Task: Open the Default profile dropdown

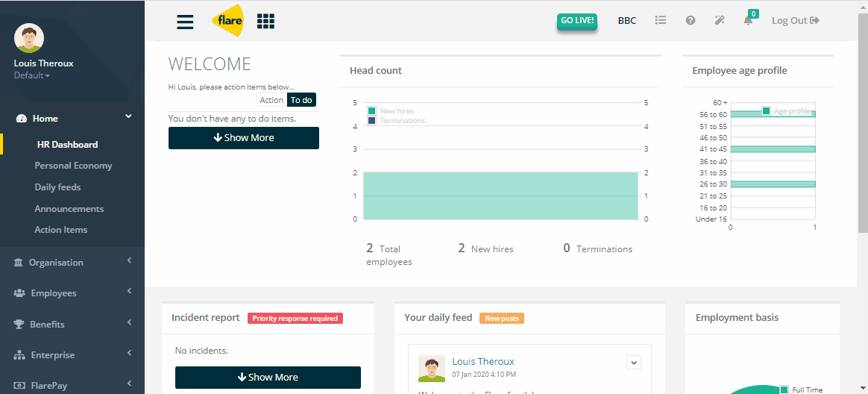Action: coord(32,75)
